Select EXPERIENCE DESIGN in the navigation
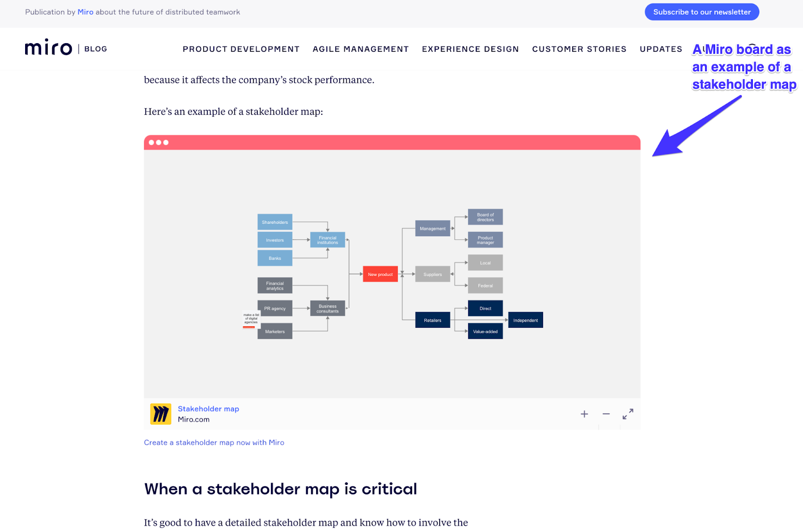The height and width of the screenshot is (532, 803). click(x=470, y=49)
